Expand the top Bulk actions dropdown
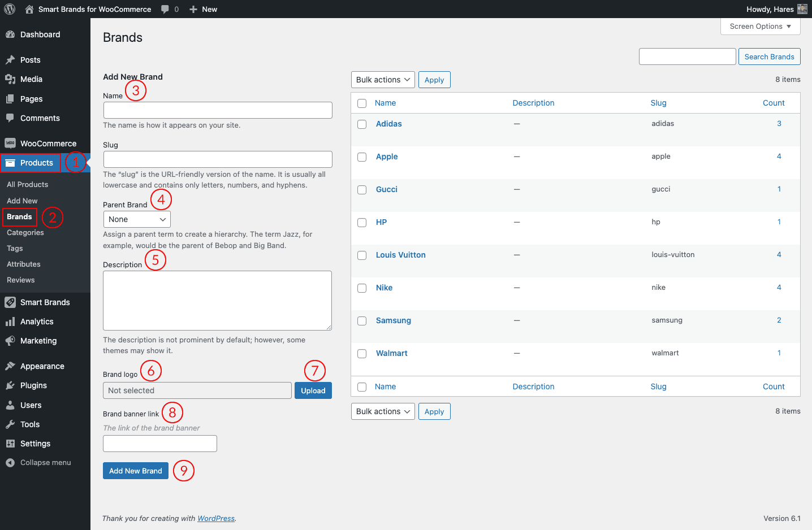This screenshot has width=812, height=530. [x=383, y=80]
